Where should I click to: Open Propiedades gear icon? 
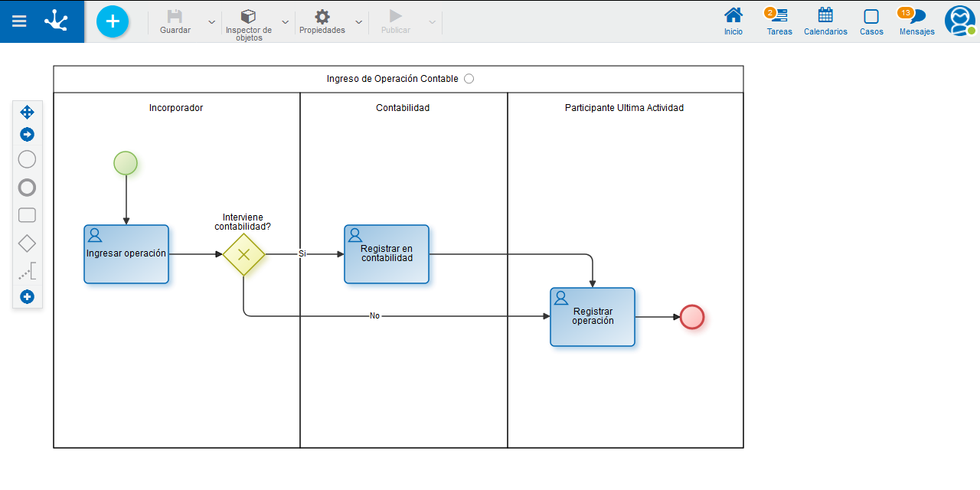pyautogui.click(x=322, y=16)
